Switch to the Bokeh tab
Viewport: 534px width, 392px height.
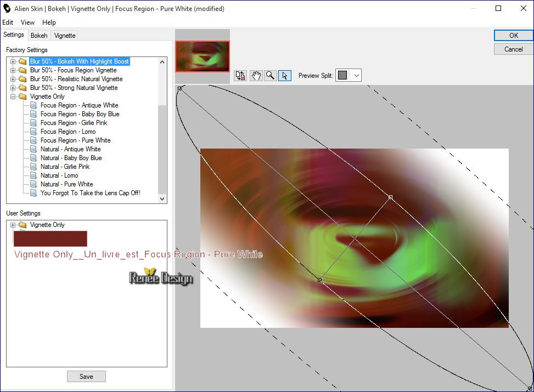click(39, 36)
